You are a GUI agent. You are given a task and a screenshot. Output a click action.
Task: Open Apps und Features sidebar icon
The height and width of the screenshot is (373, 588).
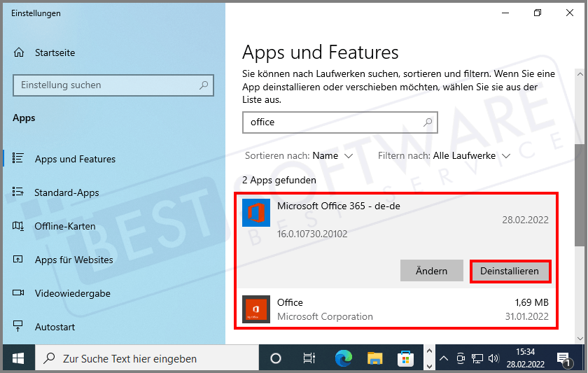[18, 158]
